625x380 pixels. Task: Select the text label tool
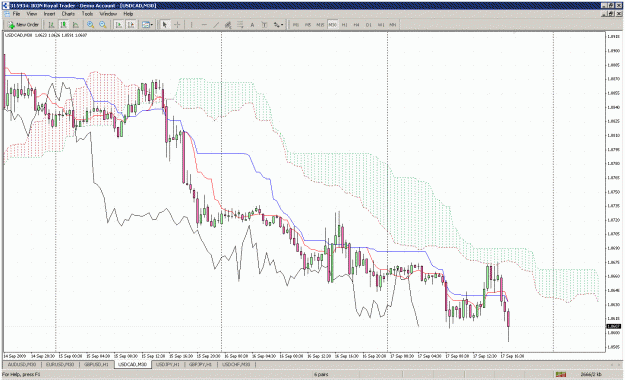coord(264,25)
